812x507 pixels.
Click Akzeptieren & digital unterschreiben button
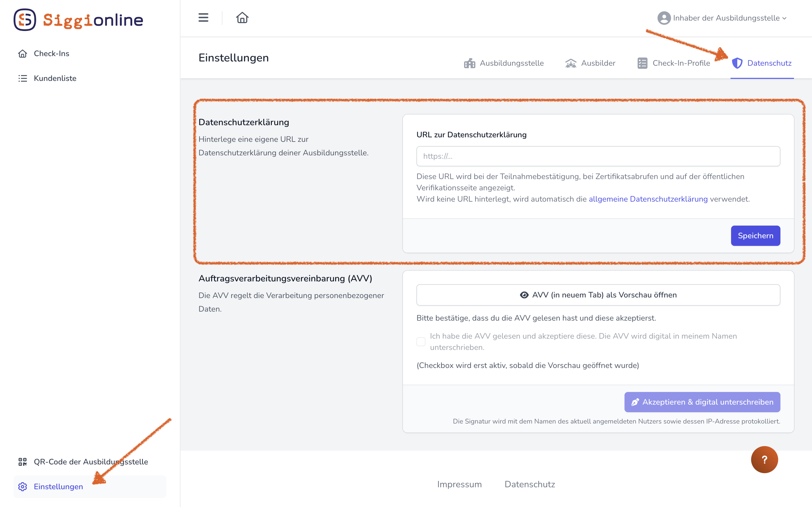click(x=702, y=402)
